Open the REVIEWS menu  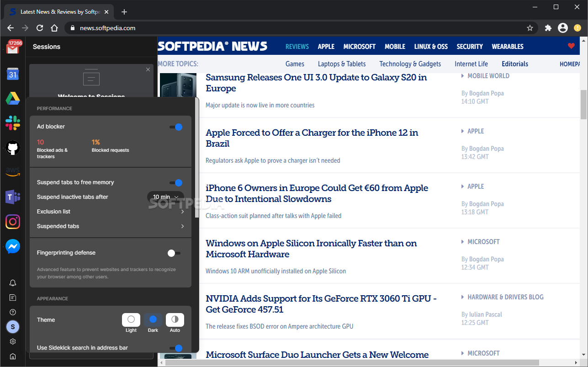(297, 47)
